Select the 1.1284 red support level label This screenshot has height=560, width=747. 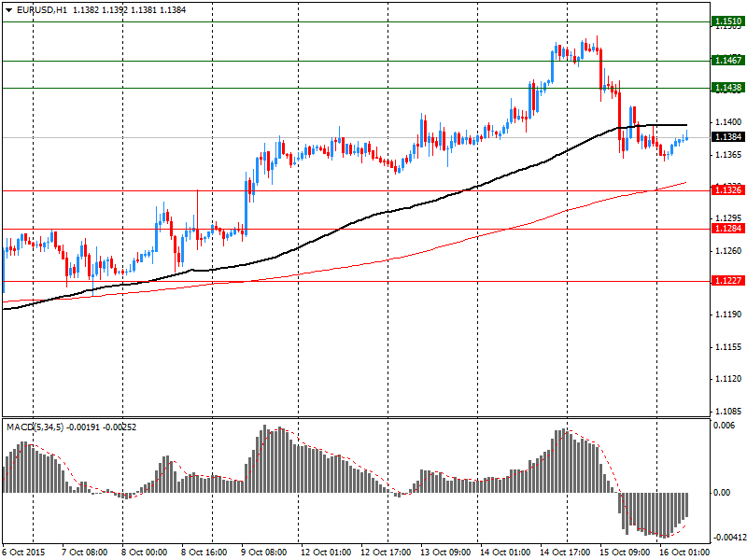tap(727, 229)
